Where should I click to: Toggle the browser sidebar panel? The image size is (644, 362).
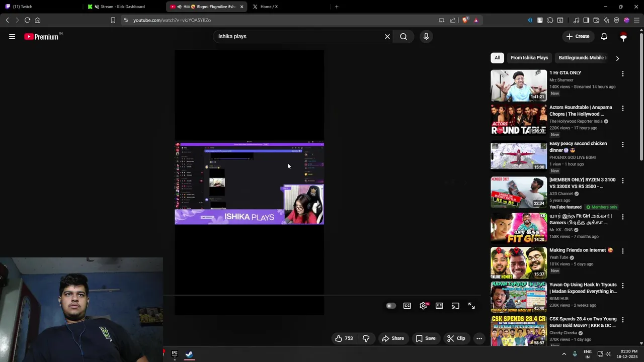[586, 20]
